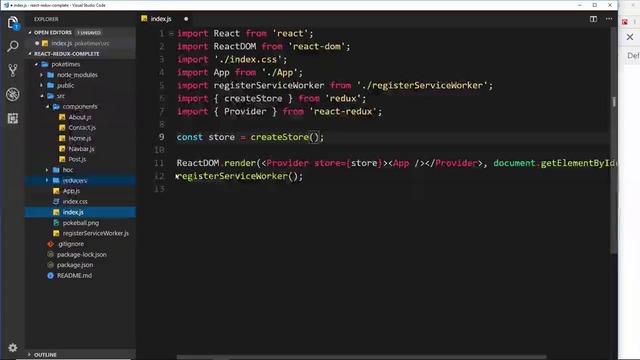Image resolution: width=640 pixels, height=360 pixels.
Task: Click the image icon of pokeball.png
Action: pos(56,223)
